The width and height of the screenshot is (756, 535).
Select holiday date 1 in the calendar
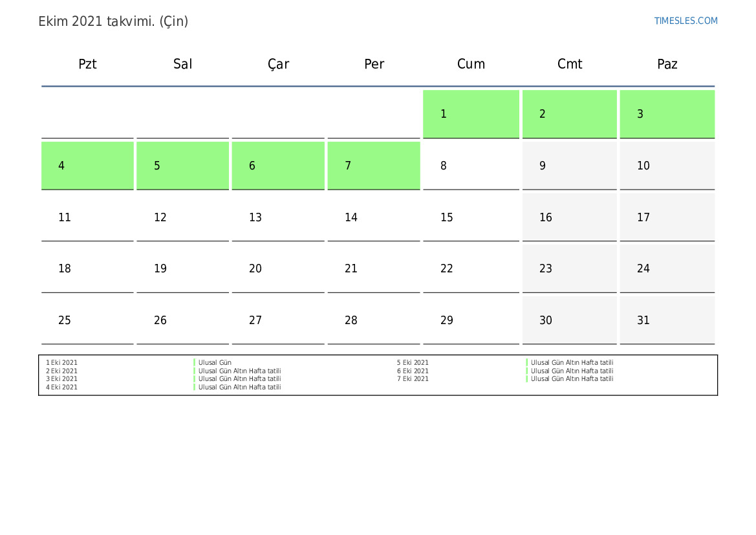pos(471,114)
